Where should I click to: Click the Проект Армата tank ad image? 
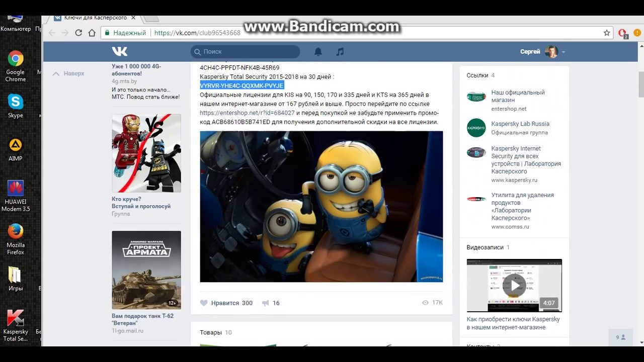pos(146,270)
